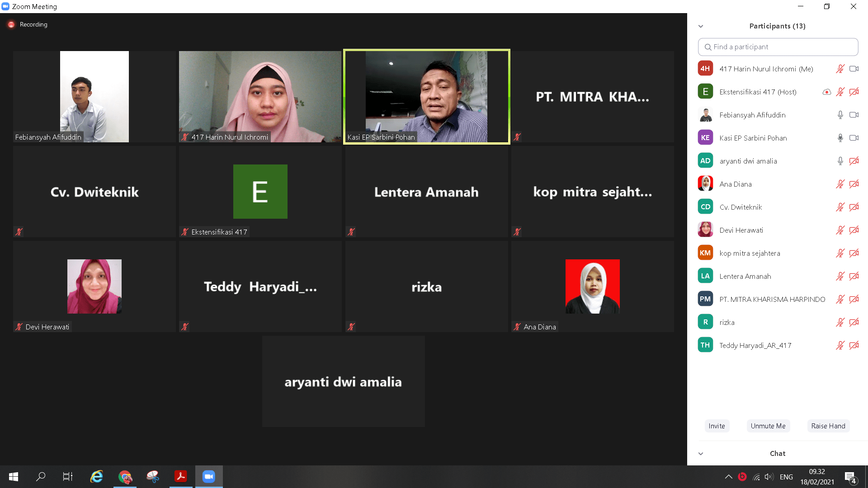Collapse the Participants panel chevron
Viewport: 868px width, 488px height.
point(701,26)
